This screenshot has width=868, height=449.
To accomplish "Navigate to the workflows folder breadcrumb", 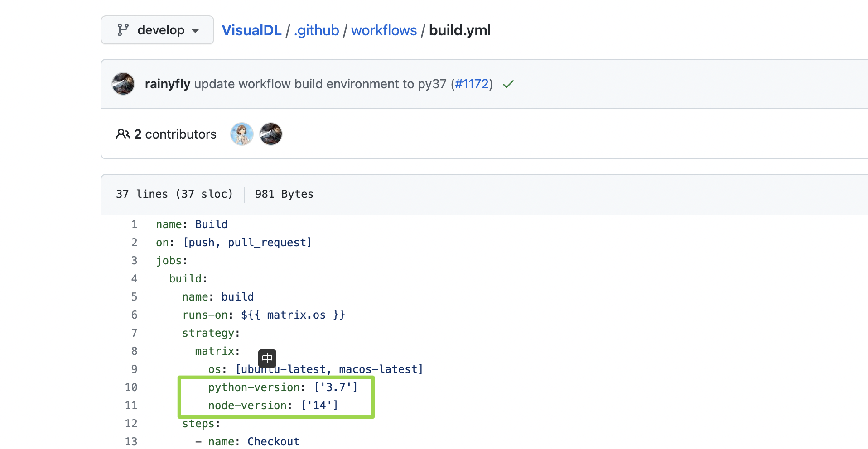I will click(384, 30).
